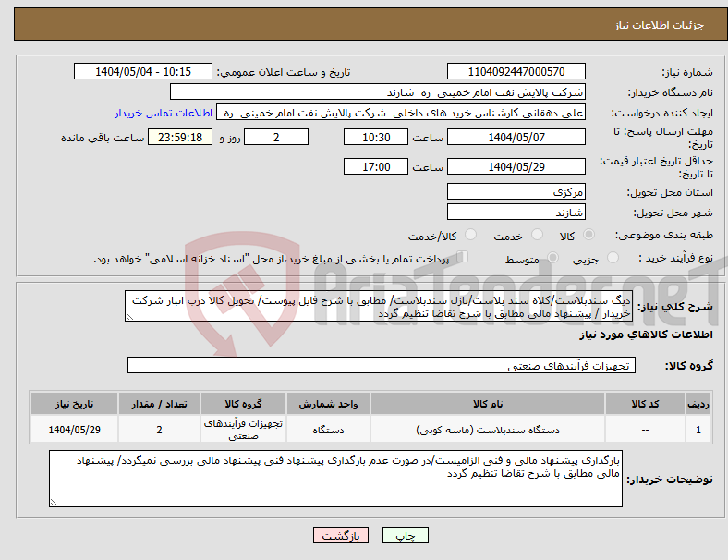The height and width of the screenshot is (560, 728).
Task: Click the چاپ (print) button
Action: [405, 535]
